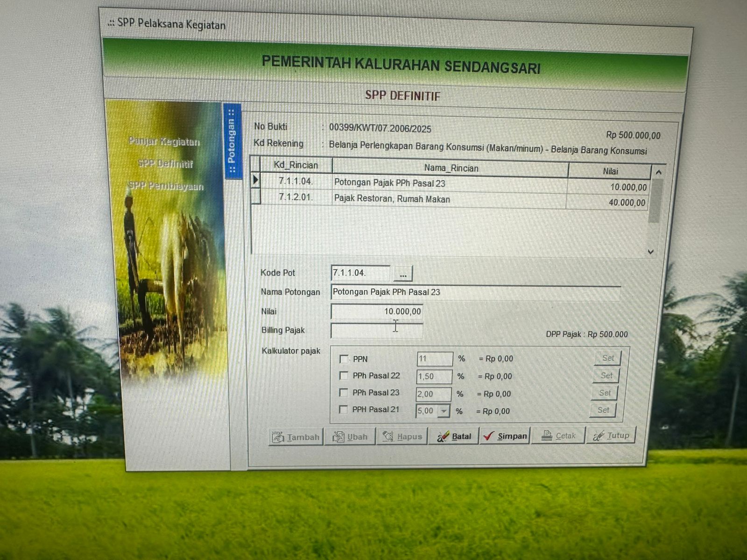Screen dimensions: 747x560
Task: Save with the Simpan button
Action: click(505, 436)
